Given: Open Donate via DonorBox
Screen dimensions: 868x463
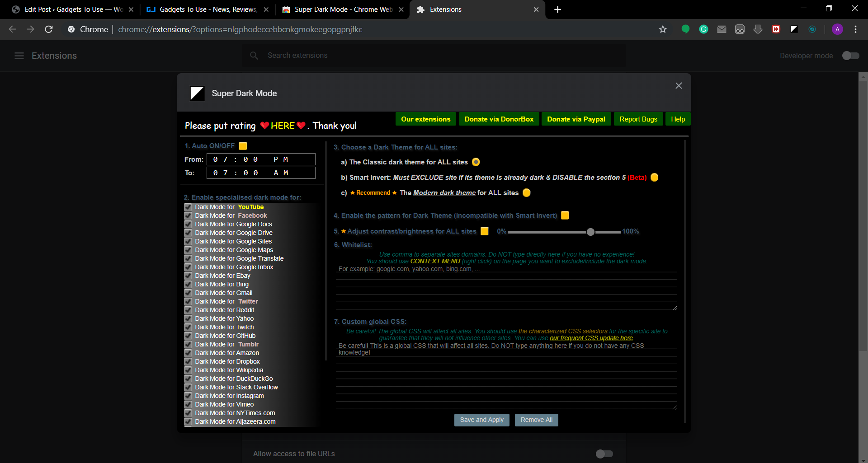Looking at the screenshot, I should coord(499,119).
